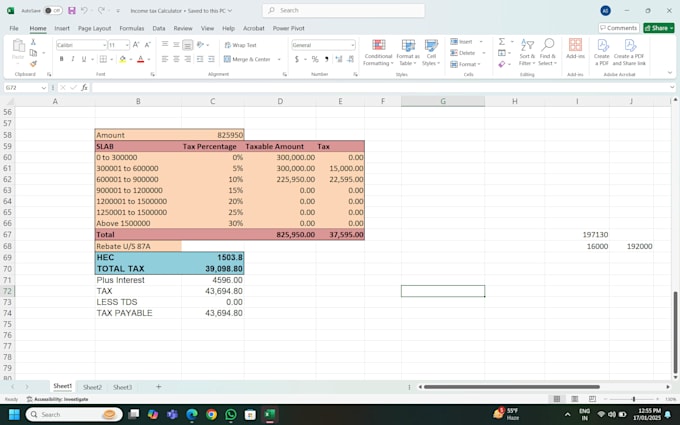Switch to Sheet2 tab

point(92,387)
